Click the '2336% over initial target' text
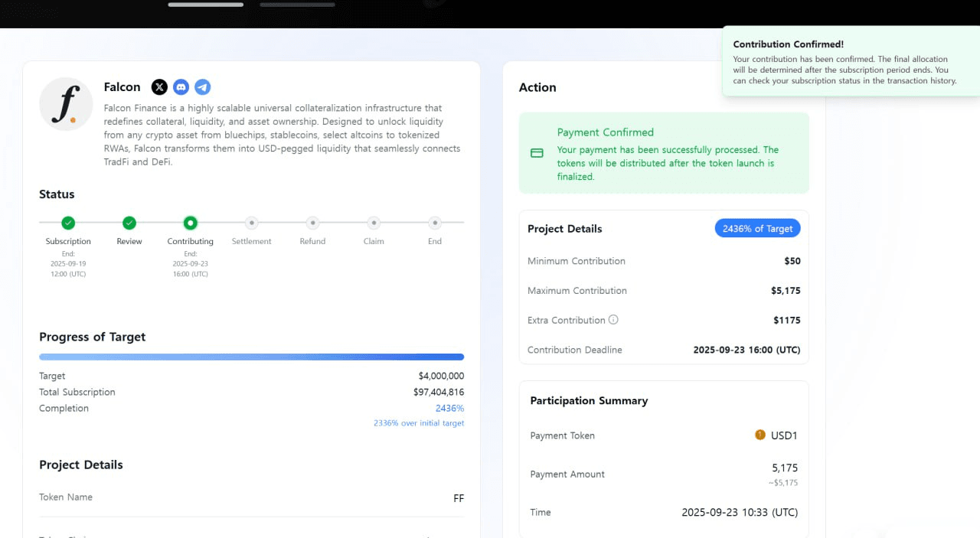The width and height of the screenshot is (980, 538). [419, 423]
